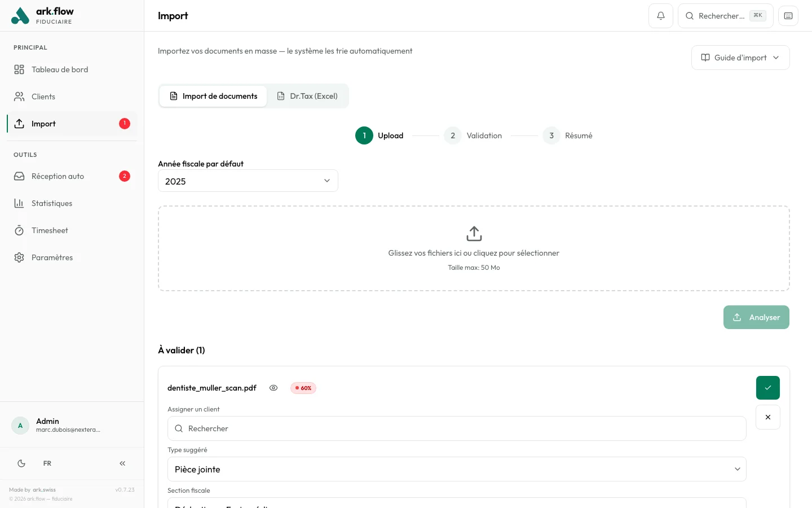Switch to the Dr.Tax (Excel) tab
812x508 pixels.
[308, 96]
